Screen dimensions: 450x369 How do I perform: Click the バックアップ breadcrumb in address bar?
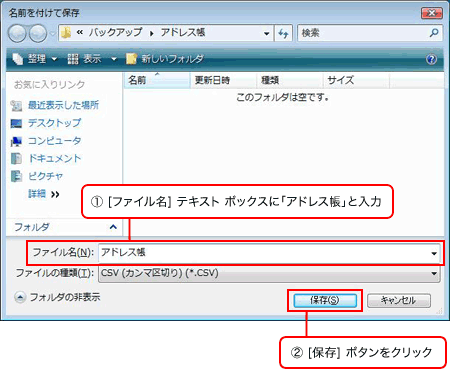point(115,33)
